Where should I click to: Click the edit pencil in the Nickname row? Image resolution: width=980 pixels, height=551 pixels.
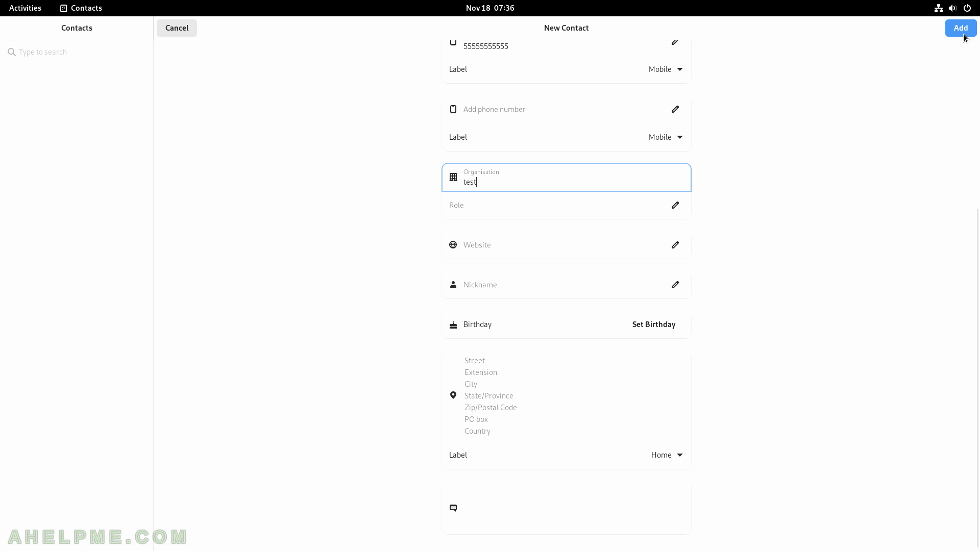point(675,285)
